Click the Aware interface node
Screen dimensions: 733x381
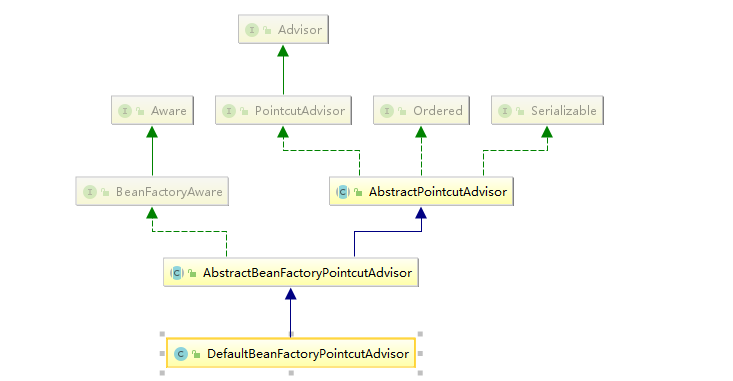tap(152, 110)
